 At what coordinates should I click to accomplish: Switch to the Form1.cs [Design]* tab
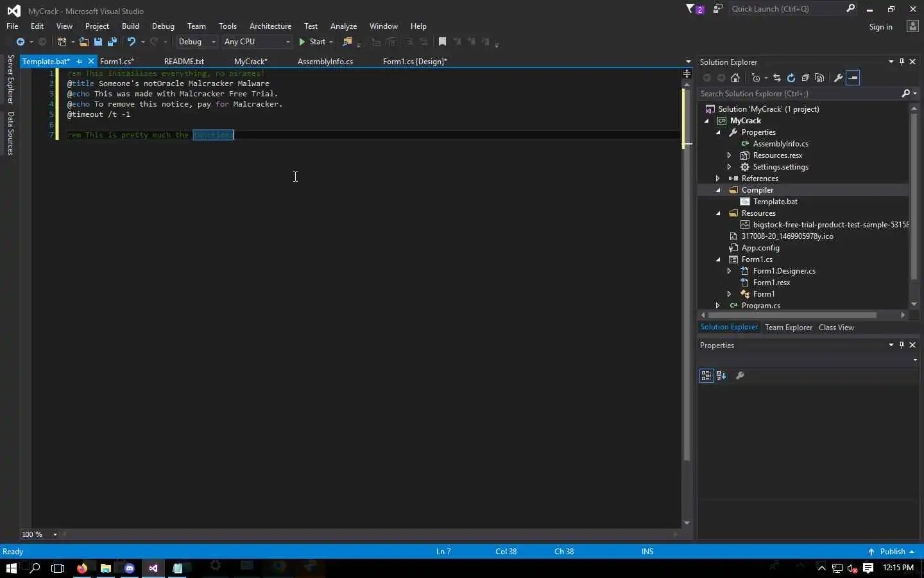pos(415,62)
